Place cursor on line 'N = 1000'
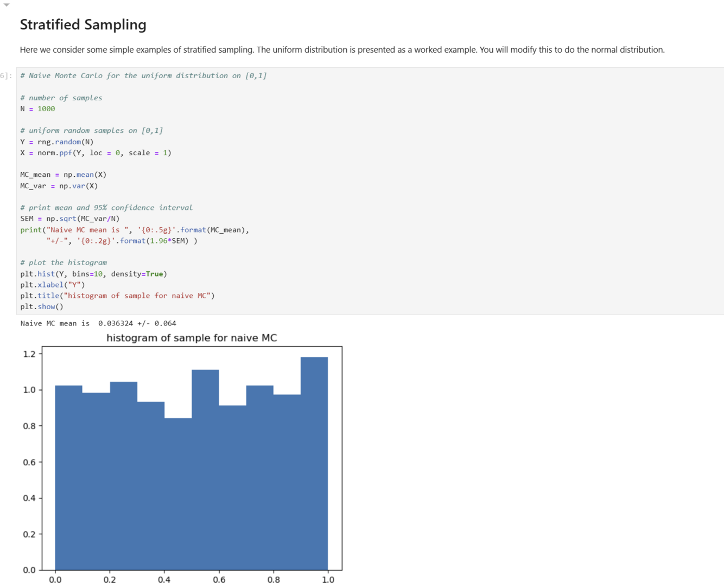 click(37, 109)
